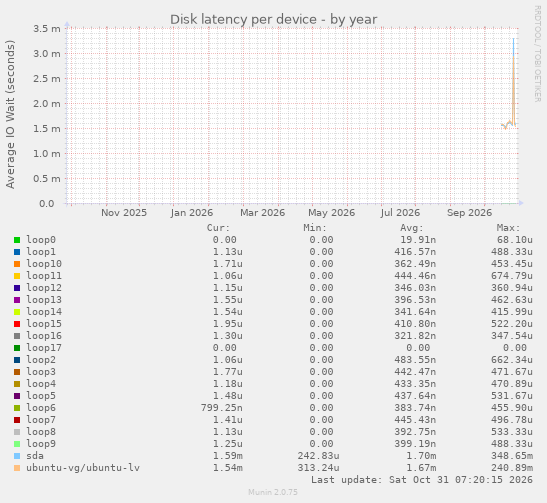Click the 'loop0' legend label

pos(41,240)
